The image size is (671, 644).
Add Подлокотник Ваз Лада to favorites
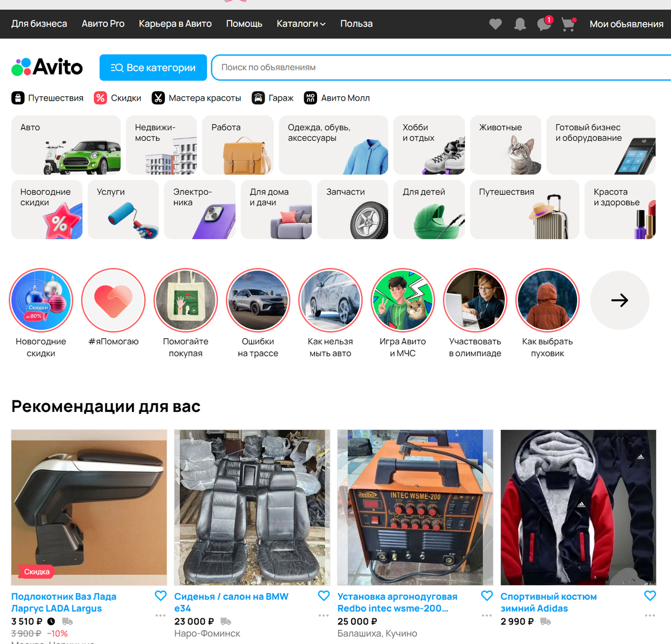(160, 596)
